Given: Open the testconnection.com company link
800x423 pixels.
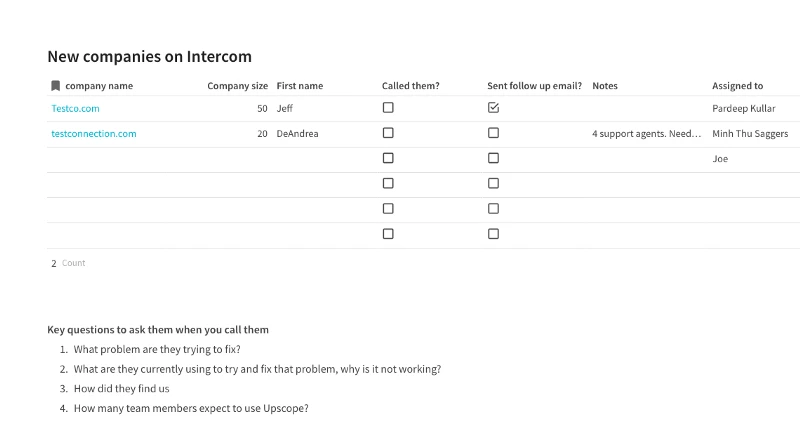Looking at the screenshot, I should point(94,133).
